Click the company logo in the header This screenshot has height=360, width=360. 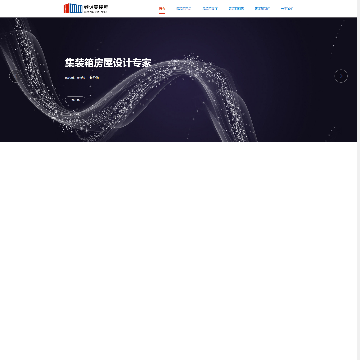pyautogui.click(x=86, y=8)
